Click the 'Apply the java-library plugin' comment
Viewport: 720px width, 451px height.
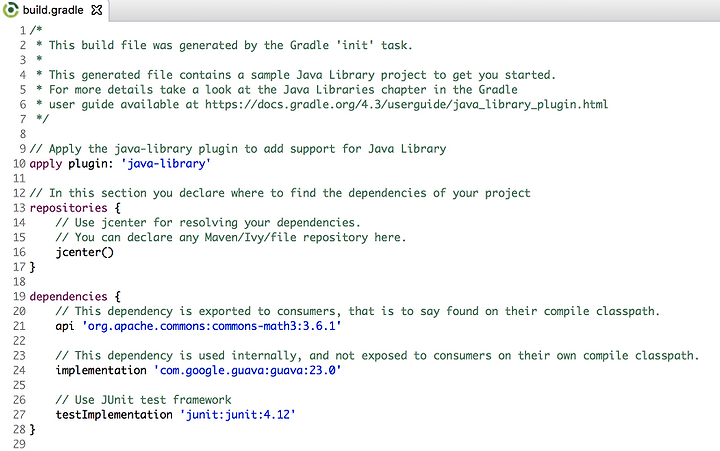(x=238, y=149)
